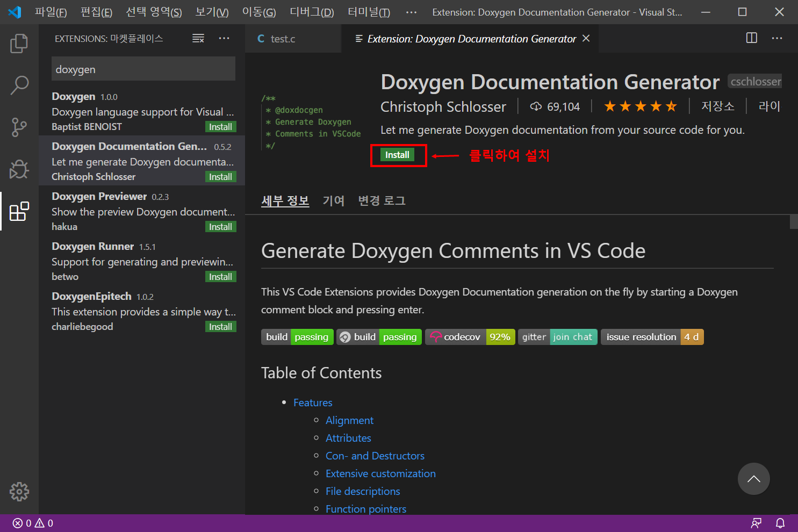This screenshot has height=532, width=798.
Task: Select the Extension: Doxygen Documentation Generator tab
Action: pyautogui.click(x=470, y=38)
